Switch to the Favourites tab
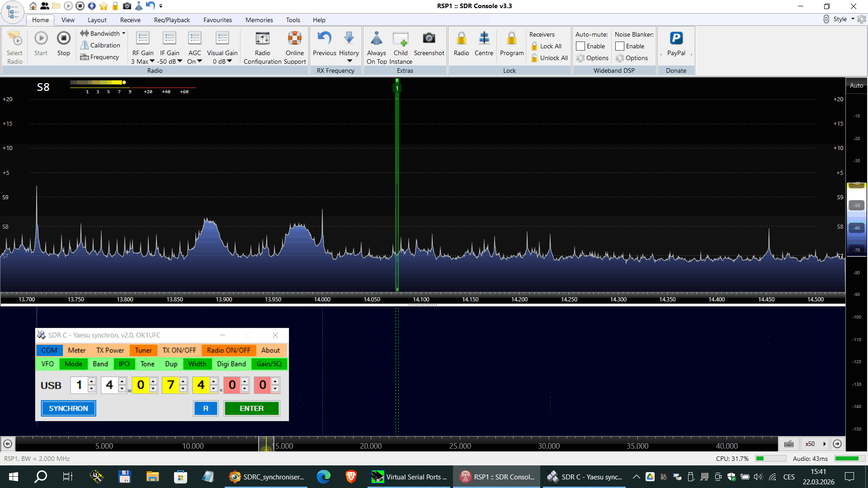This screenshot has height=488, width=868. pyautogui.click(x=217, y=20)
